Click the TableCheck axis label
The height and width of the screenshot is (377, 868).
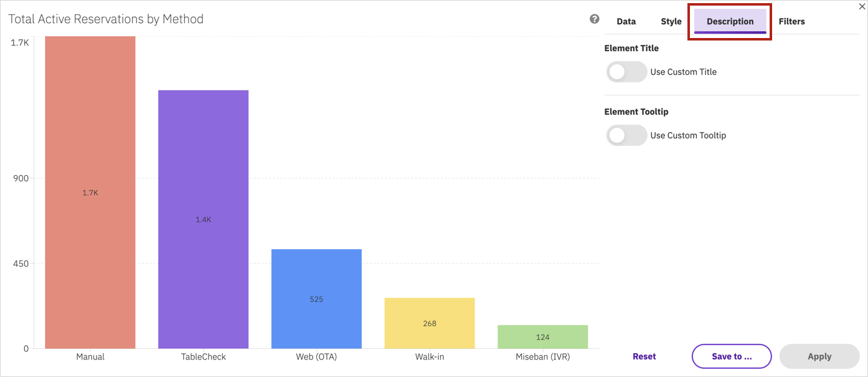[x=204, y=357]
